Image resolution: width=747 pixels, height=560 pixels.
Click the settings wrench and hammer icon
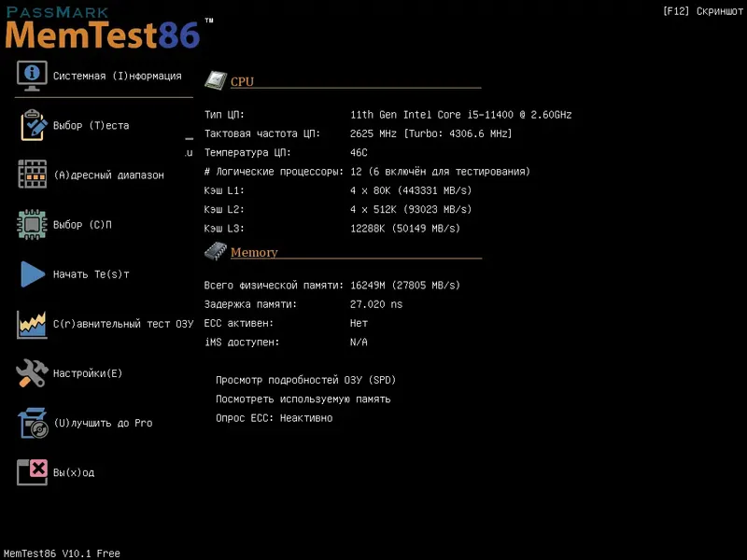coord(32,373)
